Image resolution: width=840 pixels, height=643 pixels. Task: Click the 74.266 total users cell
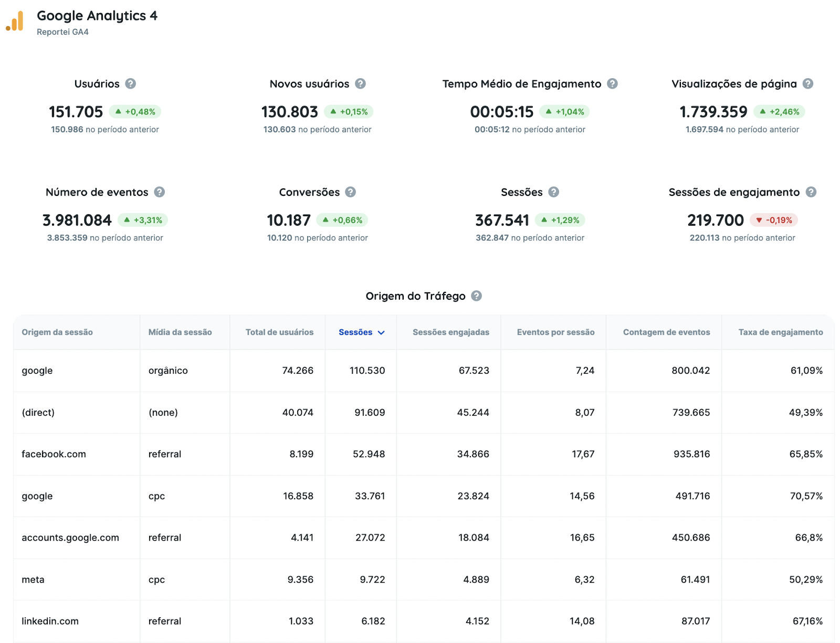click(298, 371)
